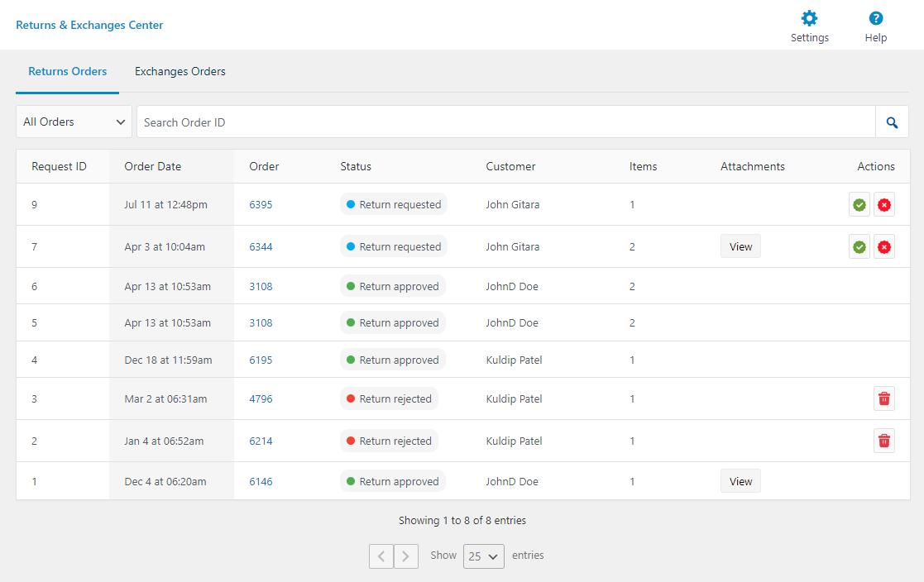The image size is (924, 582).
Task: Open order 4796 link
Action: (261, 398)
